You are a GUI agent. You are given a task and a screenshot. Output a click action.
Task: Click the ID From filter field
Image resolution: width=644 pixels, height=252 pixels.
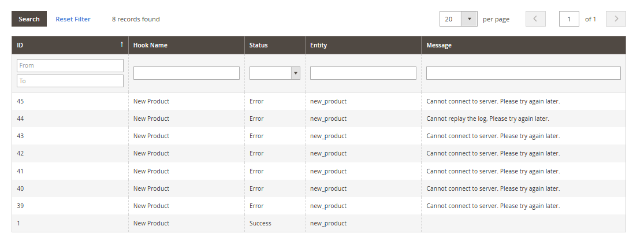[x=70, y=65]
